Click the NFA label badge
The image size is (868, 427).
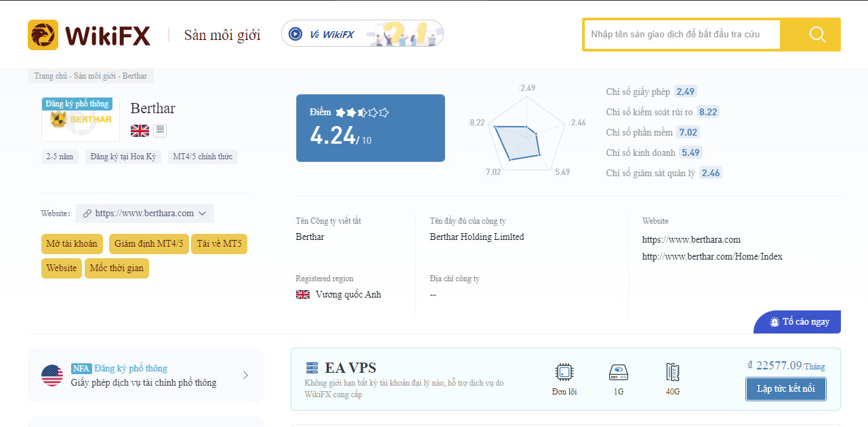81,369
